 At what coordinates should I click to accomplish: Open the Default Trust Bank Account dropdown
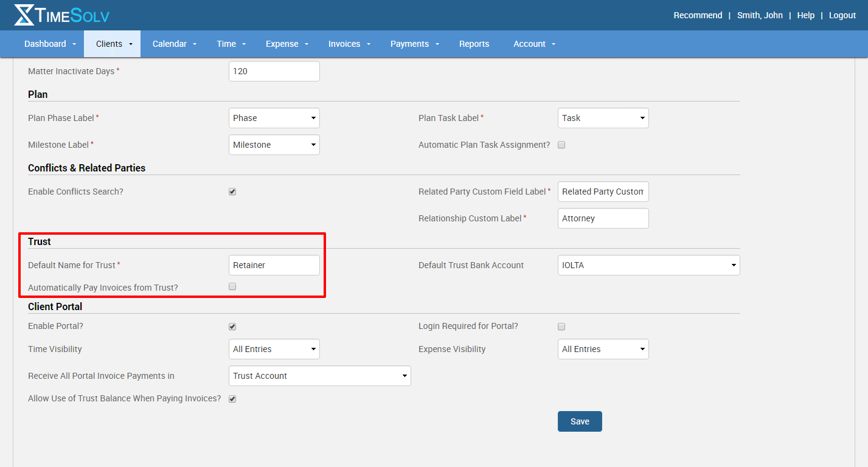(648, 265)
